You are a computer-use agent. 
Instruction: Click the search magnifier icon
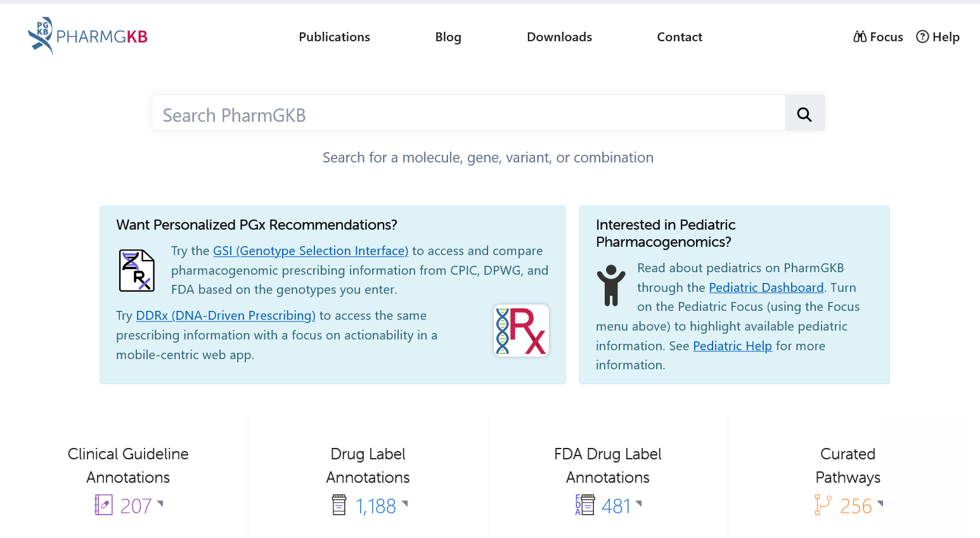point(804,114)
